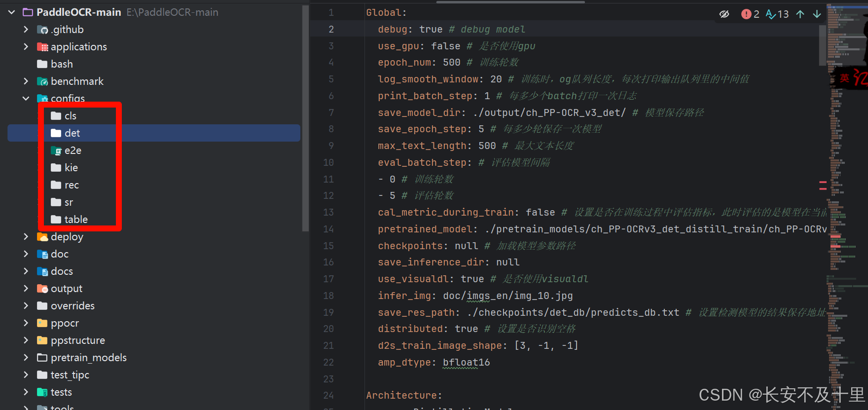Click the 'Global:' key on line 1

[386, 13]
